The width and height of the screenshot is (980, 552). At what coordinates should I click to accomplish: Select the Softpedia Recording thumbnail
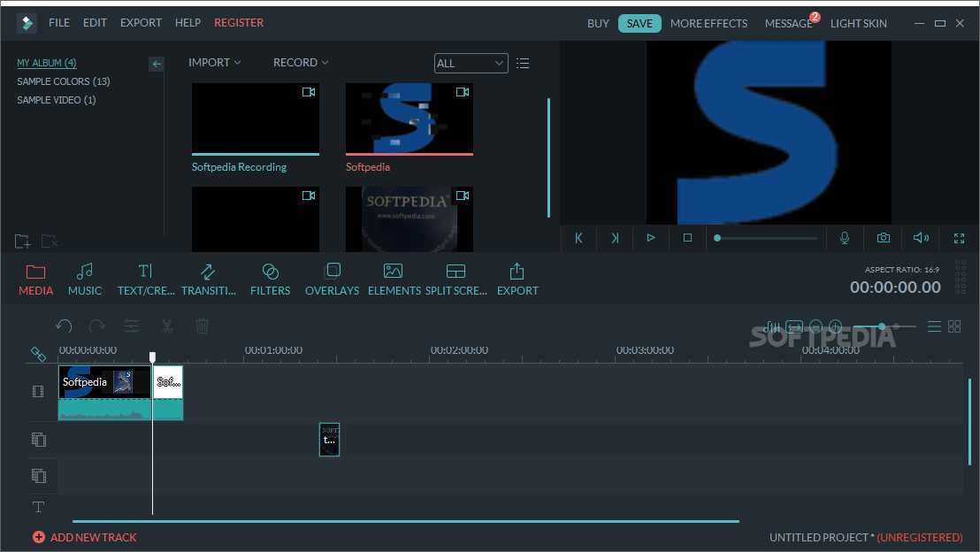(256, 119)
